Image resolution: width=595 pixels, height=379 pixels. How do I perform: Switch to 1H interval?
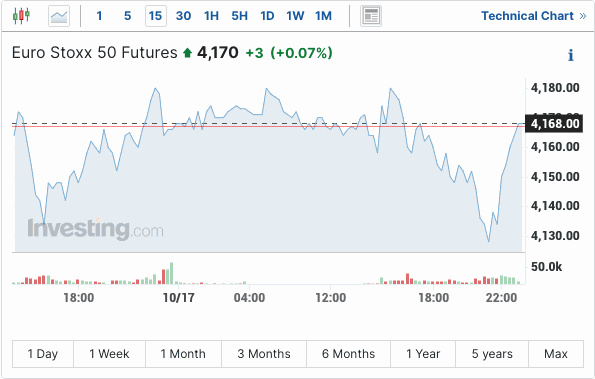pos(211,16)
